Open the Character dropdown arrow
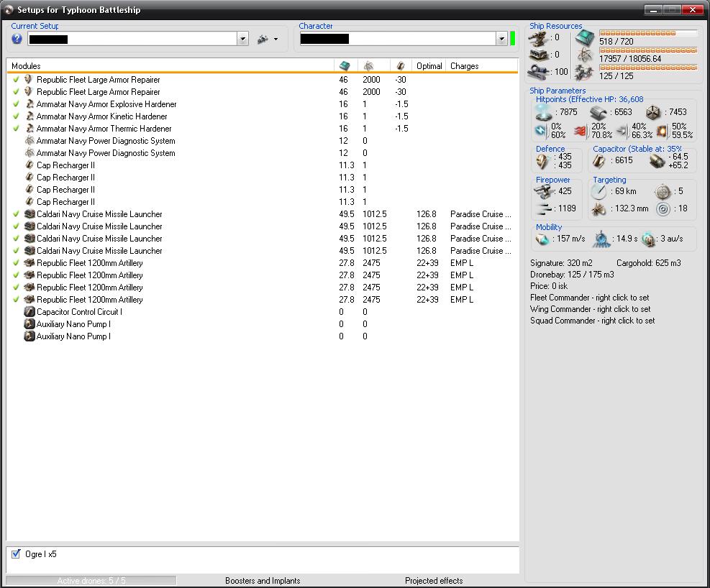 (x=501, y=39)
